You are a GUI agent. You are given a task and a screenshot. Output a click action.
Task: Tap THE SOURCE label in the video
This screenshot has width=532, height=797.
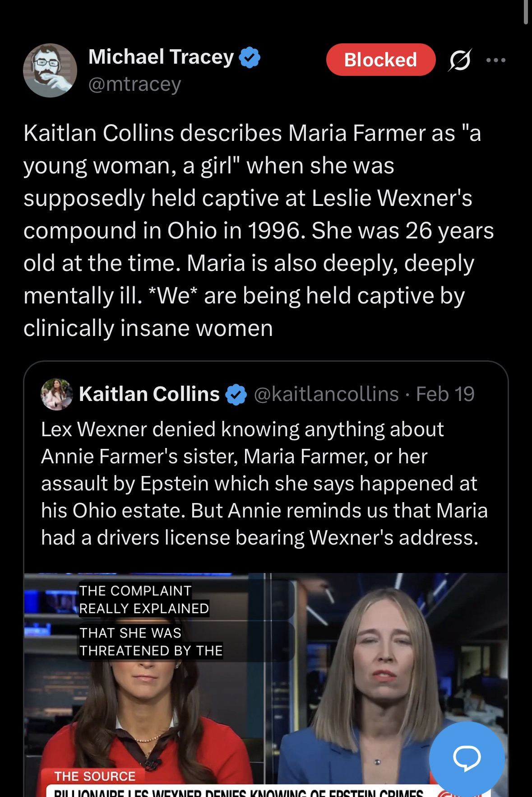tap(95, 776)
